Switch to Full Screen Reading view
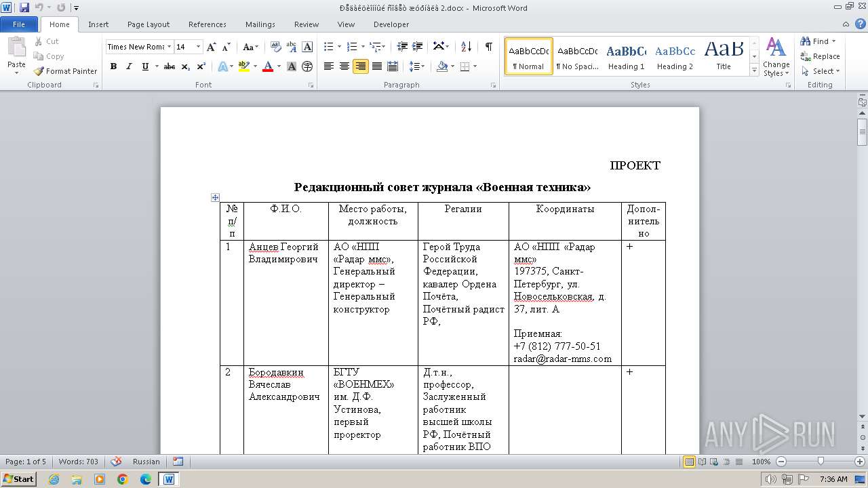 pos(701,462)
